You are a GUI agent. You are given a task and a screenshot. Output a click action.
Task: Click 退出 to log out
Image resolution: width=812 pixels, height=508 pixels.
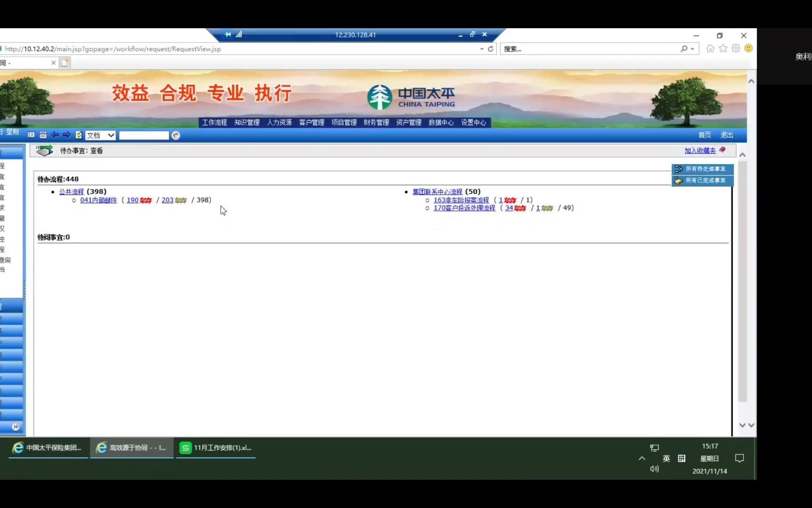click(x=727, y=135)
